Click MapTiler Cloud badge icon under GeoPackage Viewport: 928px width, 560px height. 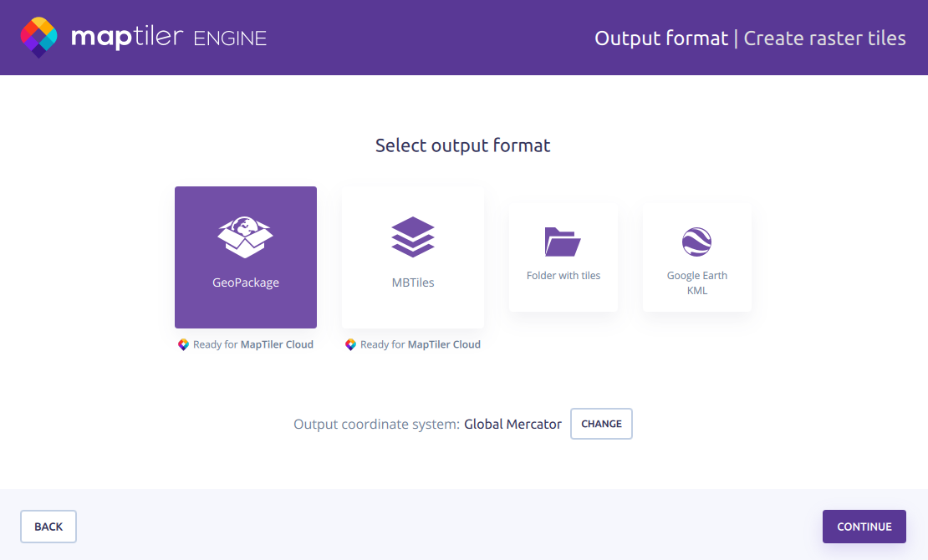point(183,344)
